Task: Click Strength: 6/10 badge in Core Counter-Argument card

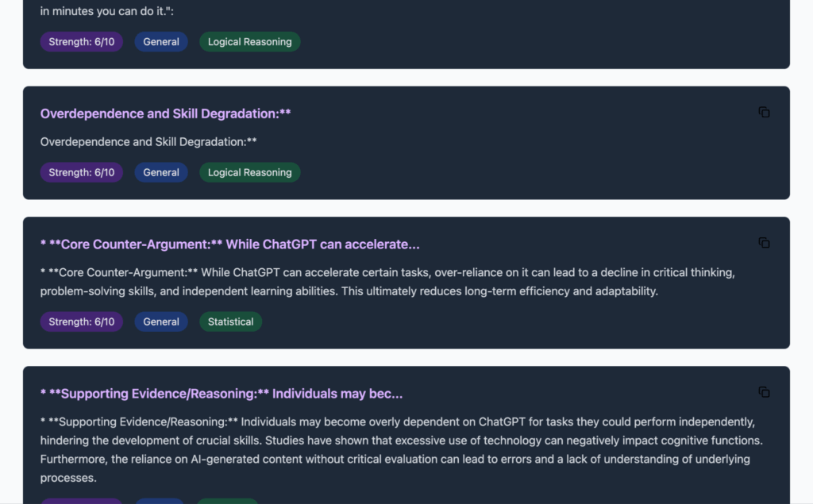Action: (x=82, y=321)
